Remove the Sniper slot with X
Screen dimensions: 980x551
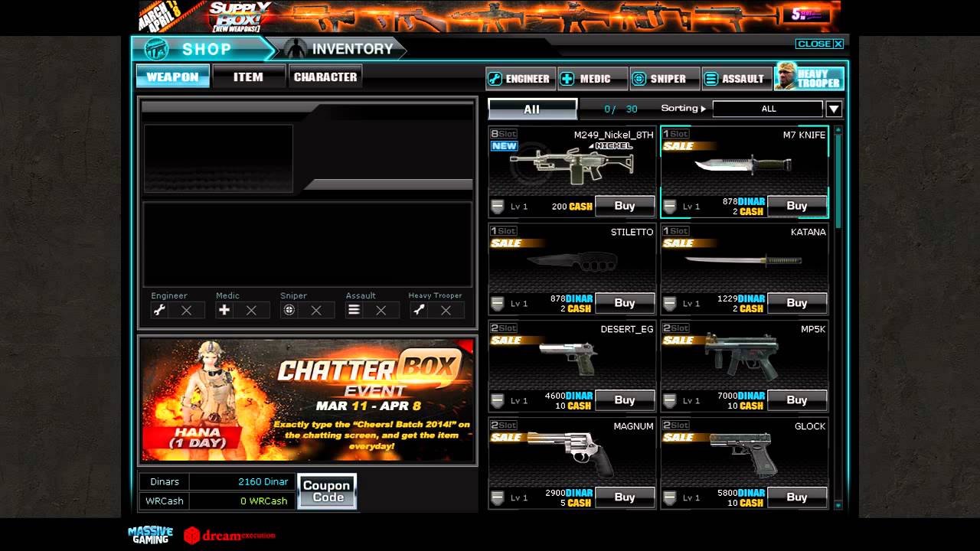point(316,310)
